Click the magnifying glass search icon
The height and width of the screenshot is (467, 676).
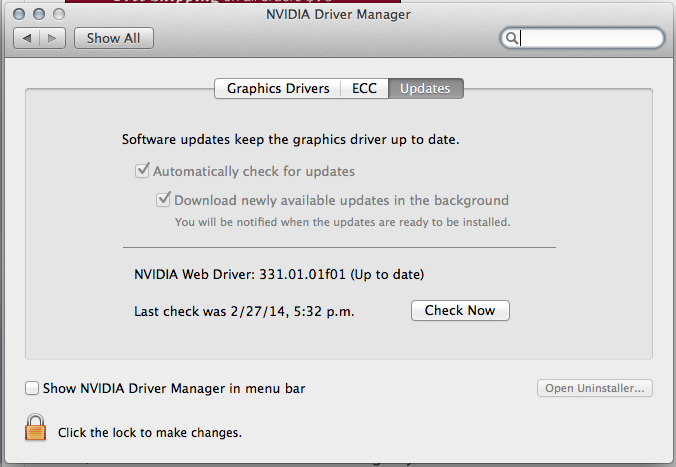tap(512, 38)
